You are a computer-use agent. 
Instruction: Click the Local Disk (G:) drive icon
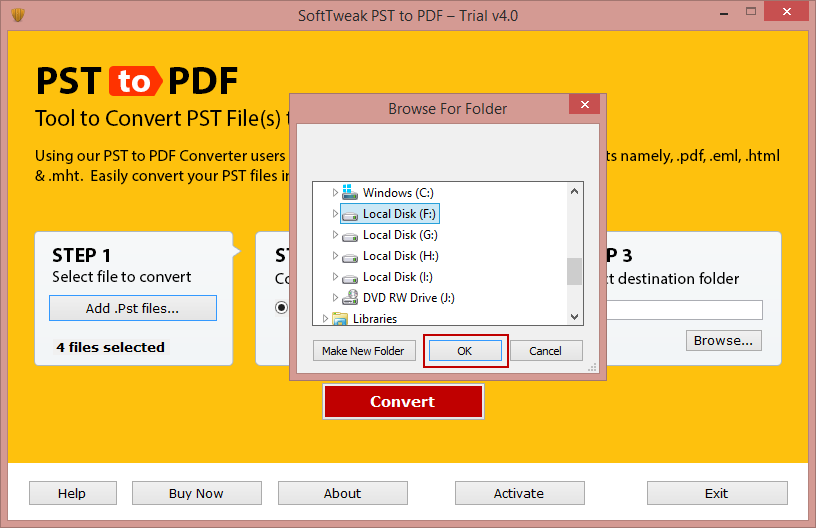click(349, 235)
